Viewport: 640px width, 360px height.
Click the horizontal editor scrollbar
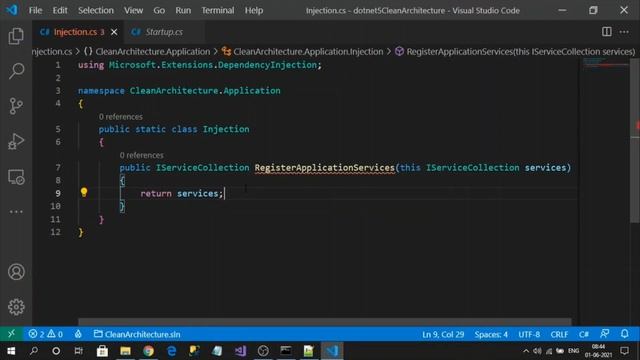324,322
